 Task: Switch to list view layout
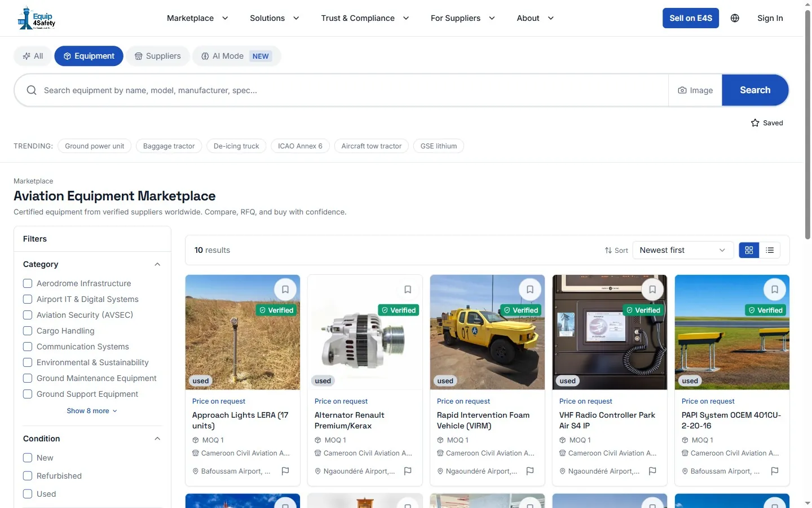click(x=770, y=250)
